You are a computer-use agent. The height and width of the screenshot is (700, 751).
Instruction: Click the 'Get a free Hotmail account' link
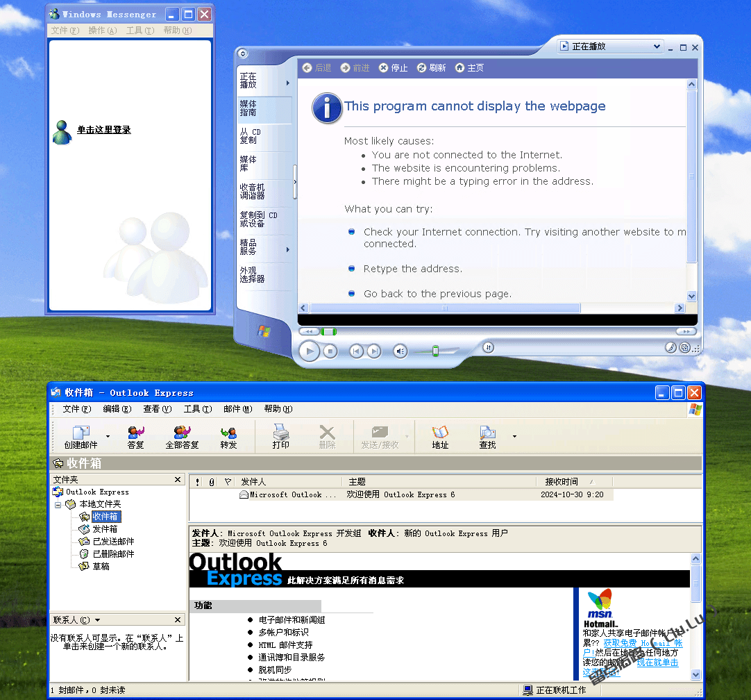point(643,643)
